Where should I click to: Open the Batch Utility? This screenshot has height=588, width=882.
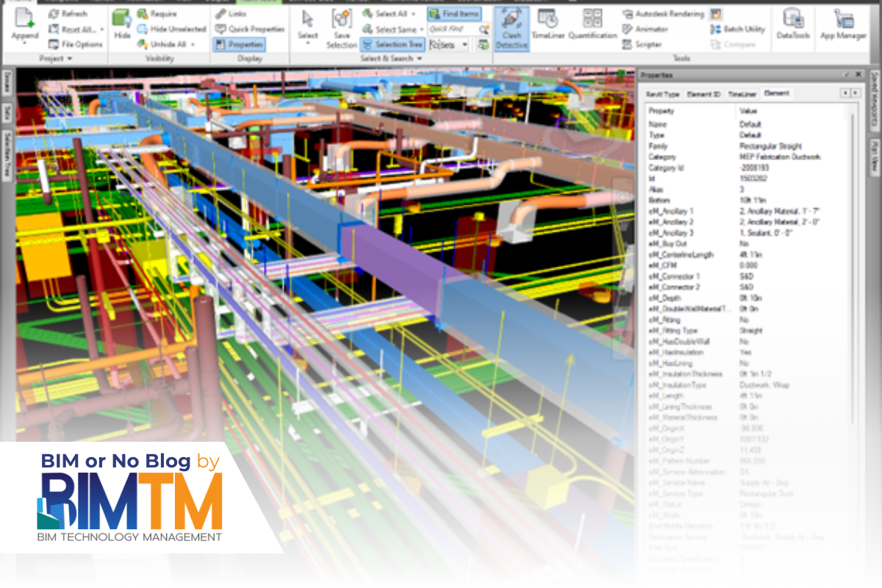tap(737, 29)
